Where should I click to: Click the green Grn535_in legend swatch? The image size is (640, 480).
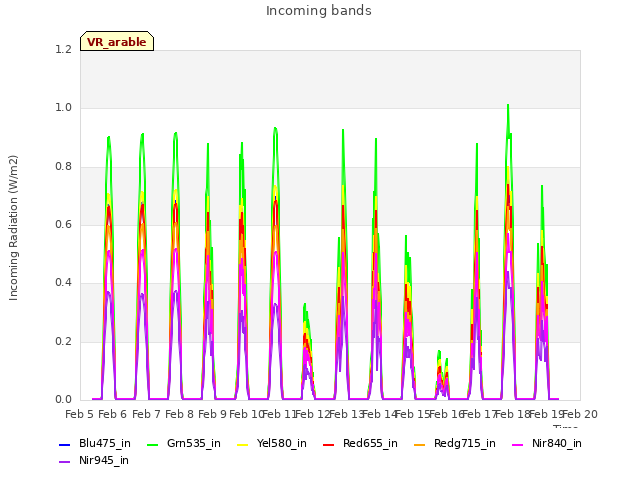152,444
